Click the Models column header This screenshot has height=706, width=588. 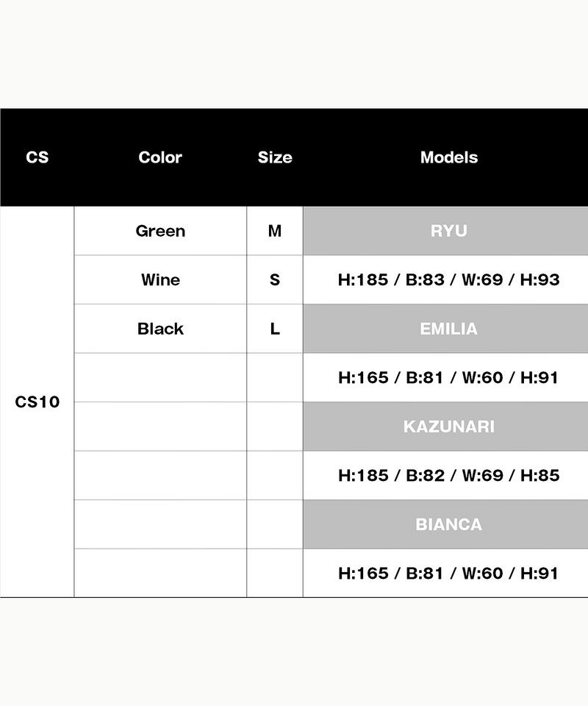click(449, 157)
